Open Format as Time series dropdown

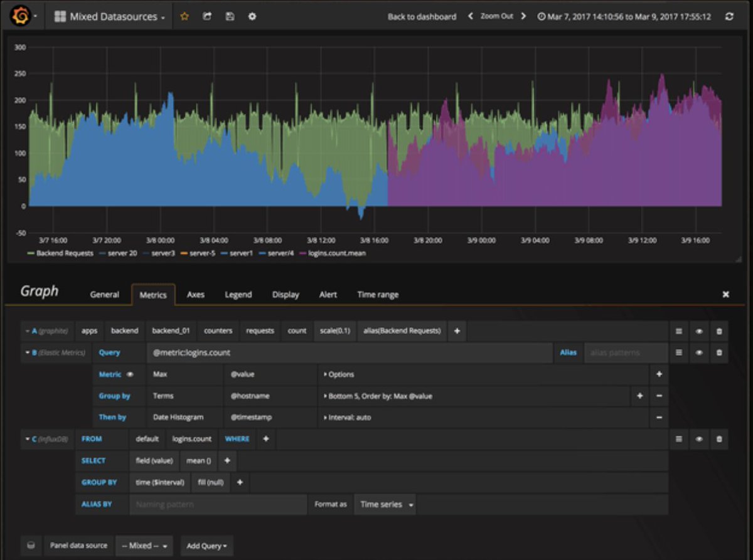point(387,504)
